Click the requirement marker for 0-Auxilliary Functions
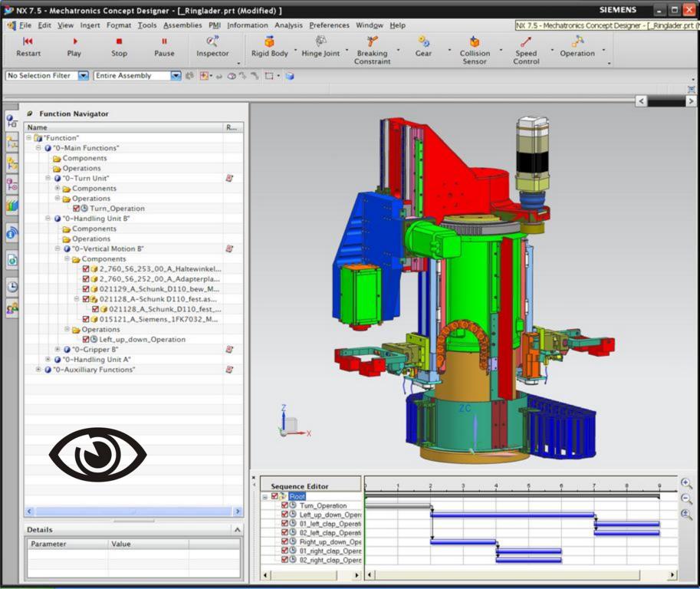 point(229,370)
